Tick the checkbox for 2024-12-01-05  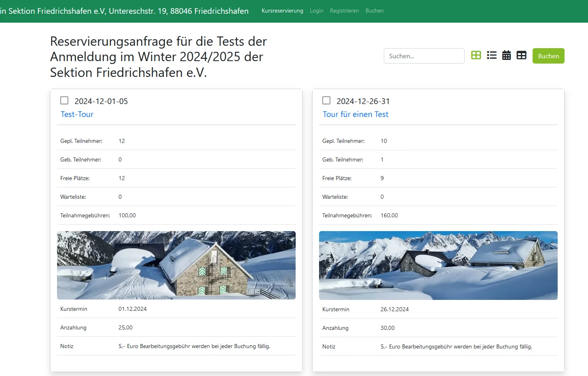point(64,100)
